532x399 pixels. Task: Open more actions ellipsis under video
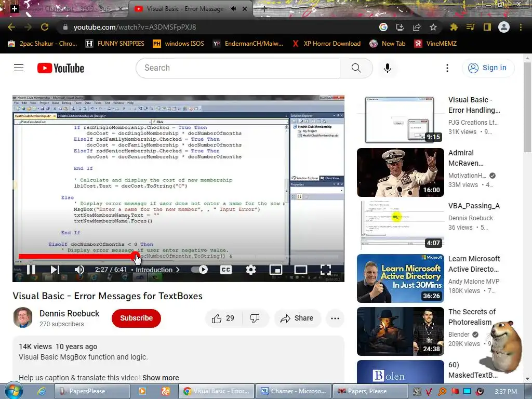(x=335, y=318)
